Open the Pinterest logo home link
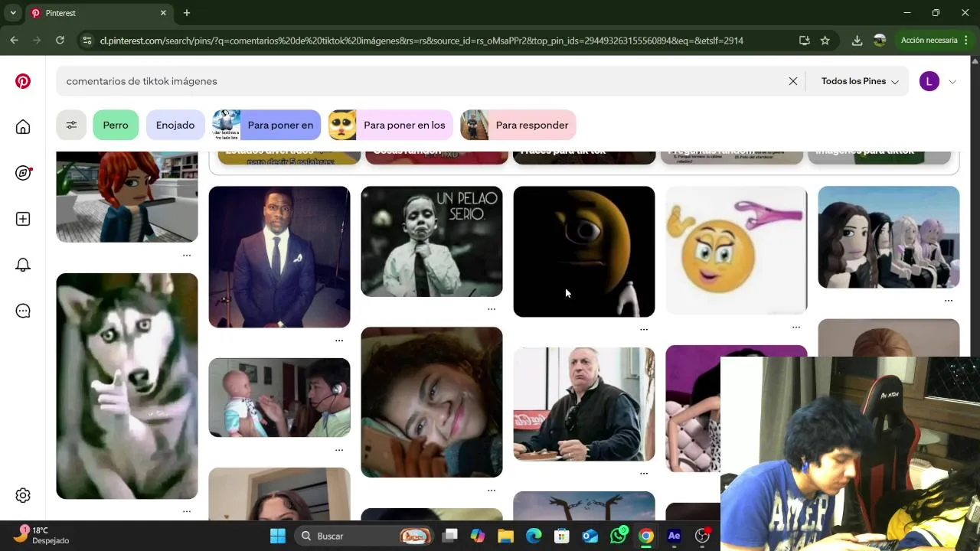The image size is (980, 551). point(23,81)
